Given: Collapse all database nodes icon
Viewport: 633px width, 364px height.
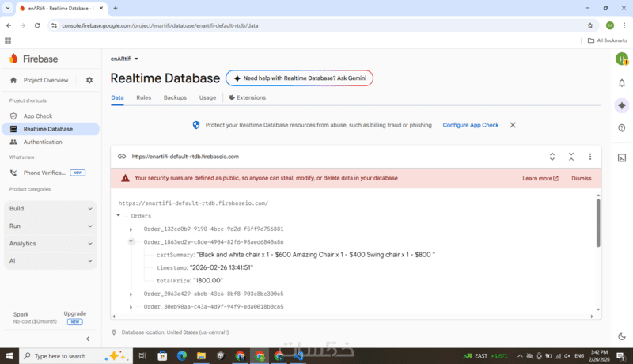Looking at the screenshot, I should click(570, 157).
